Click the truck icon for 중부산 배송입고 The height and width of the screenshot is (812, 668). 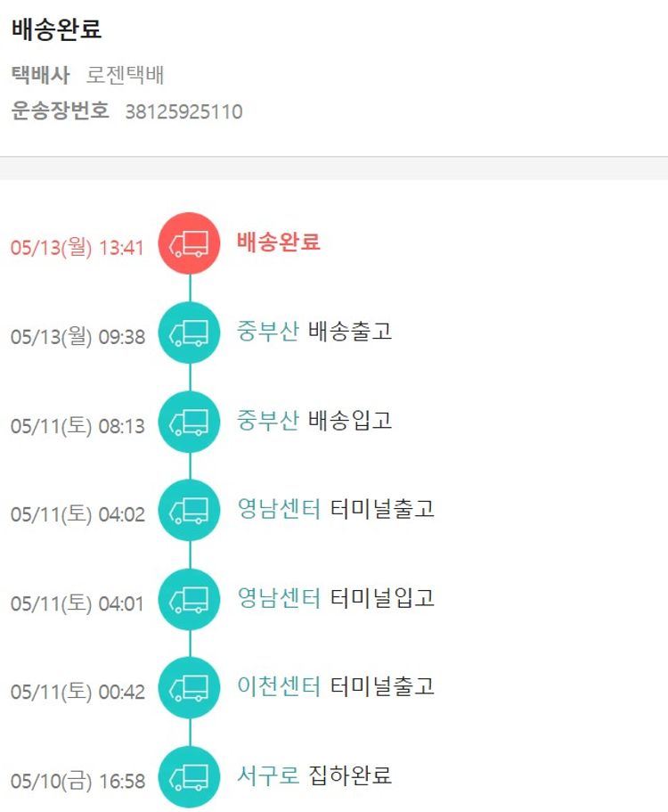point(189,422)
